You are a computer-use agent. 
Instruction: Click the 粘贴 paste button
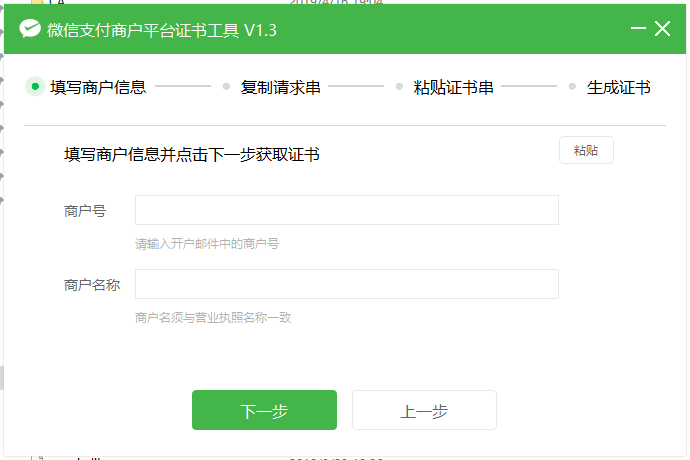586,150
